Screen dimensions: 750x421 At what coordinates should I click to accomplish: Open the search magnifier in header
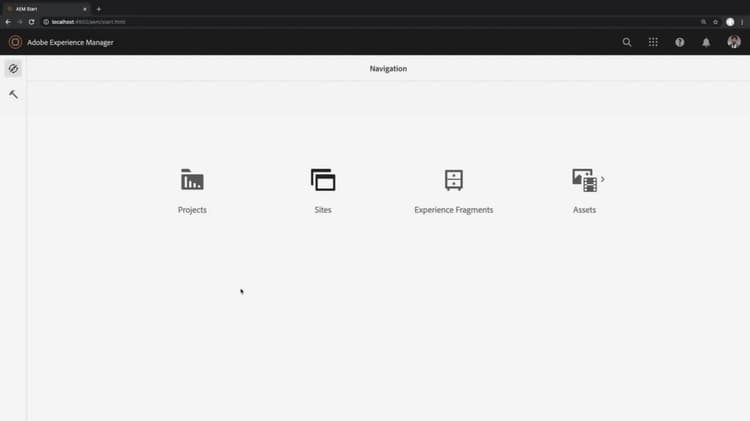tap(627, 42)
